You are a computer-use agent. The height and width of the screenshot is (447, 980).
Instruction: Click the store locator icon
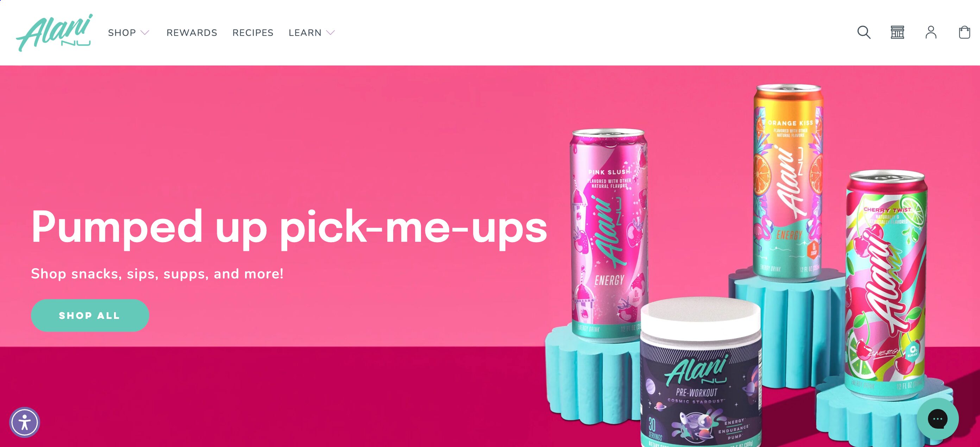point(897,32)
